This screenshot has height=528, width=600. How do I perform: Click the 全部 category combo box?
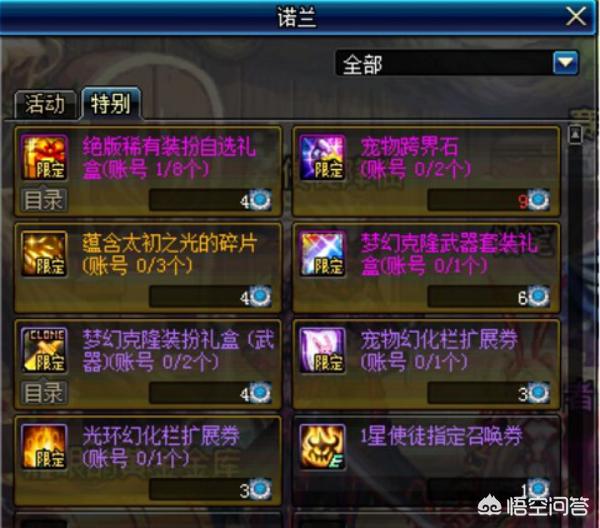click(457, 63)
